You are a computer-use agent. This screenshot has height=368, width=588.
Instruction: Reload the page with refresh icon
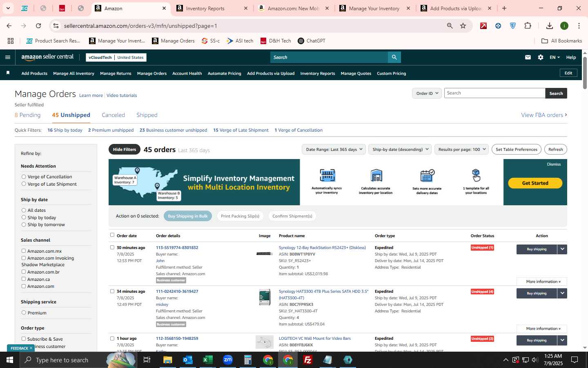coord(38,26)
